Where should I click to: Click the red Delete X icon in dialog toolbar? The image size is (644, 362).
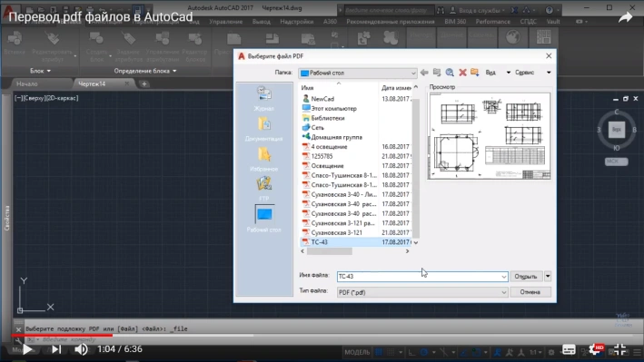[x=462, y=73]
